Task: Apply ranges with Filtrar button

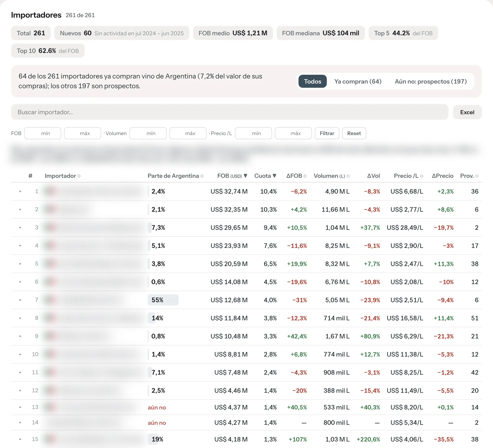Action: (327, 133)
